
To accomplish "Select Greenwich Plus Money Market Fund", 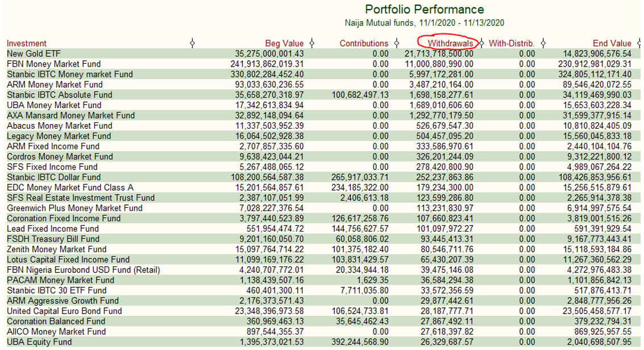I will point(323,208).
